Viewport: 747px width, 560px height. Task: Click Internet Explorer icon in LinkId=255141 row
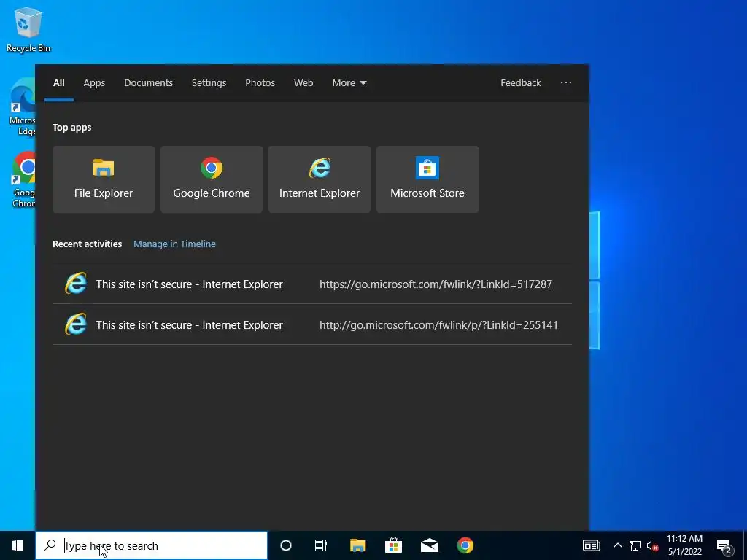click(76, 324)
